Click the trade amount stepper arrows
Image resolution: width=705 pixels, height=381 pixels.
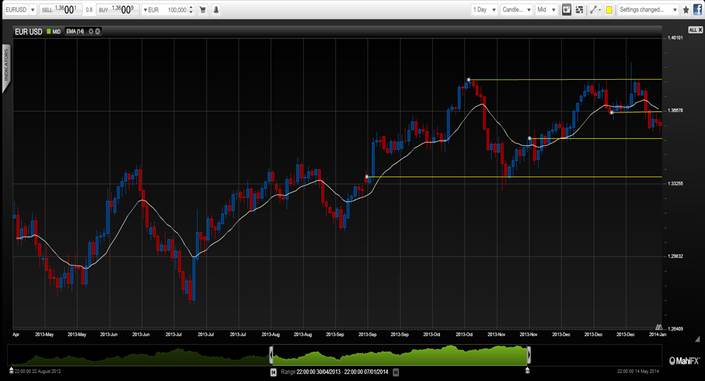[x=191, y=9]
